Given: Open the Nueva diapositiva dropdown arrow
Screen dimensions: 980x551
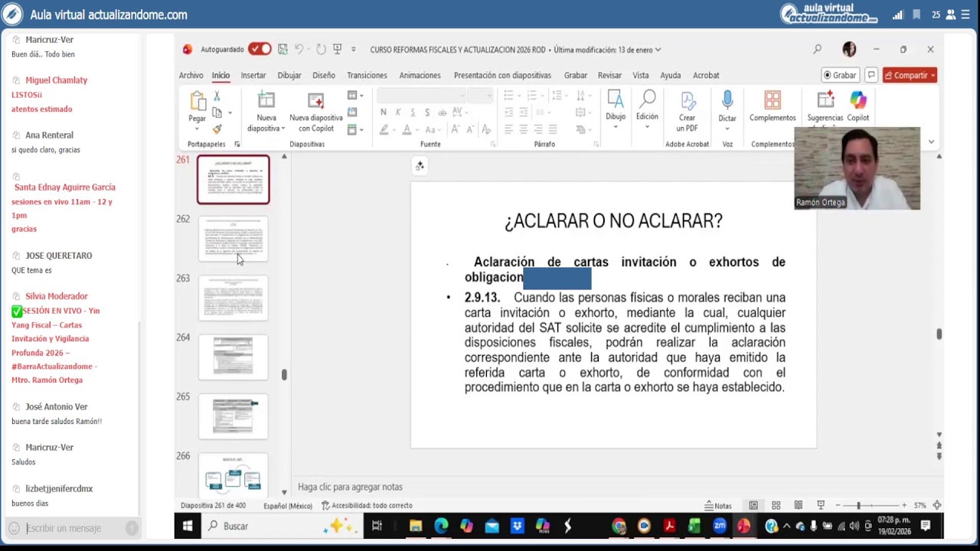Looking at the screenshot, I should (x=283, y=128).
